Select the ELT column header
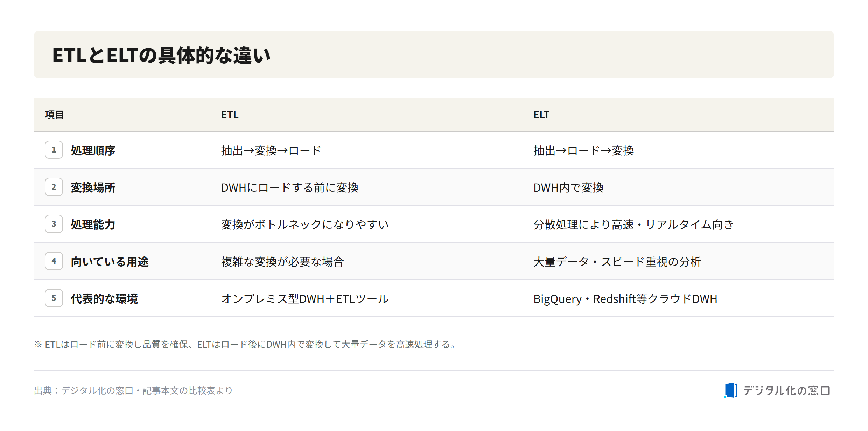 coord(541,115)
